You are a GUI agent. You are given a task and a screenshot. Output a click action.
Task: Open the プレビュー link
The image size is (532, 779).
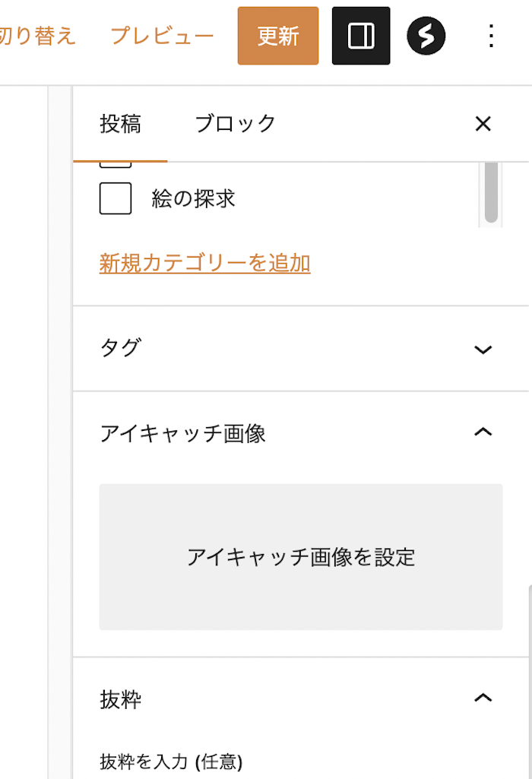pos(162,36)
